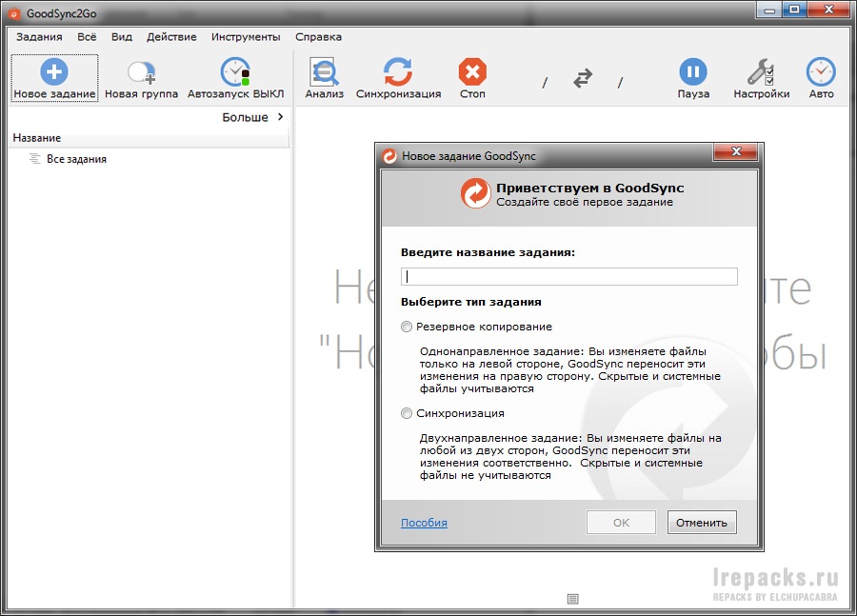Close the Новое задание GoodSync dialog

tap(736, 152)
